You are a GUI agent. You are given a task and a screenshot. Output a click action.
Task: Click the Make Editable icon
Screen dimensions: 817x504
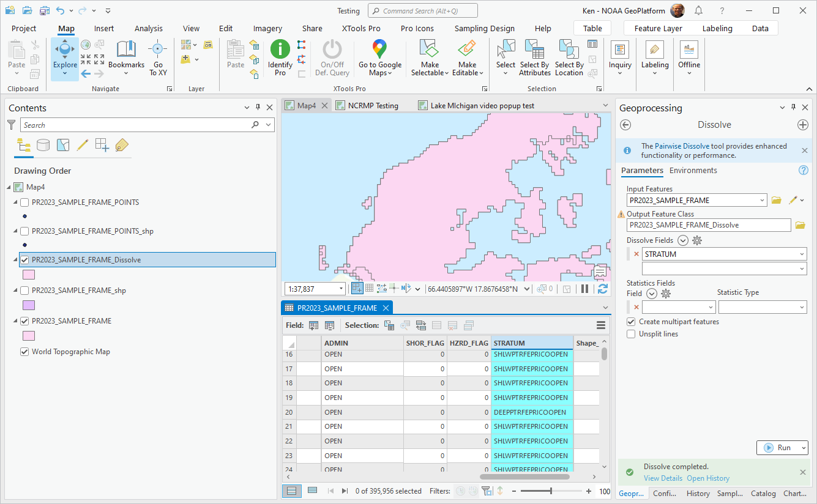tap(467, 50)
